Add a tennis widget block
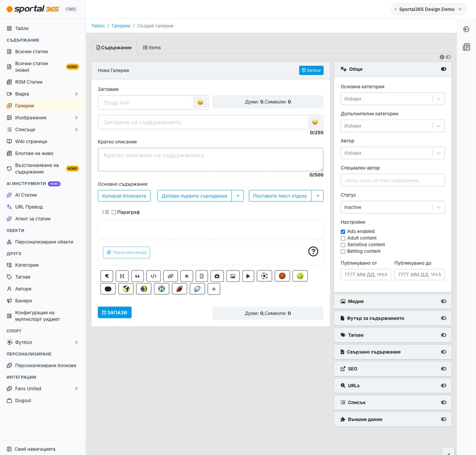The width and height of the screenshot is (476, 455). tap(300, 276)
